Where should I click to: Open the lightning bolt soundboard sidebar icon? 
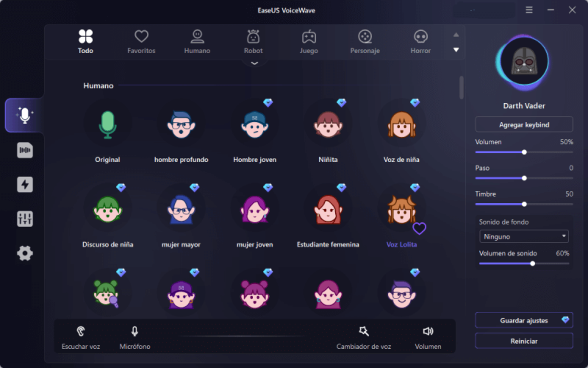[25, 184]
